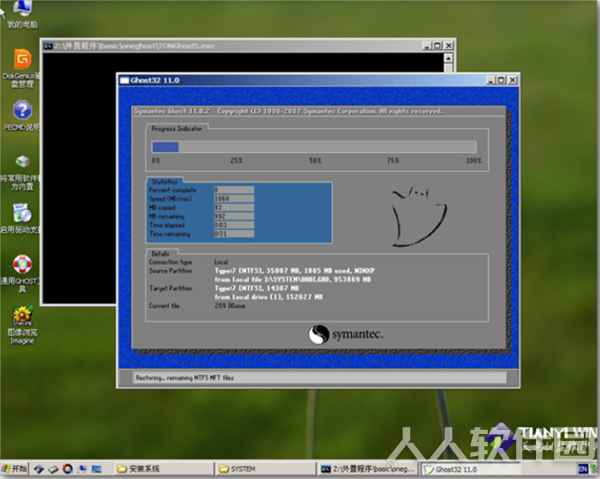
Task: Maximize the TONGhostS.exe console window
Action: click(437, 46)
